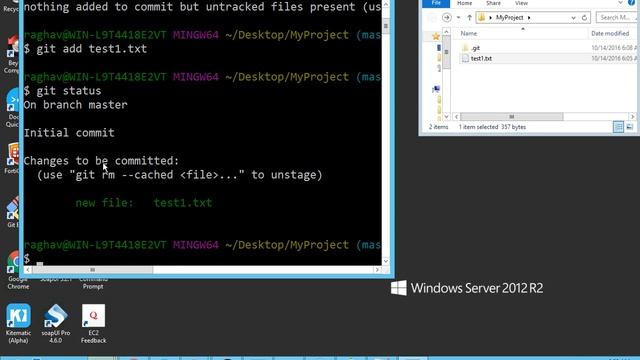The height and width of the screenshot is (360, 640).
Task: Select the Favorites star in navigation pane
Action: 436,36
